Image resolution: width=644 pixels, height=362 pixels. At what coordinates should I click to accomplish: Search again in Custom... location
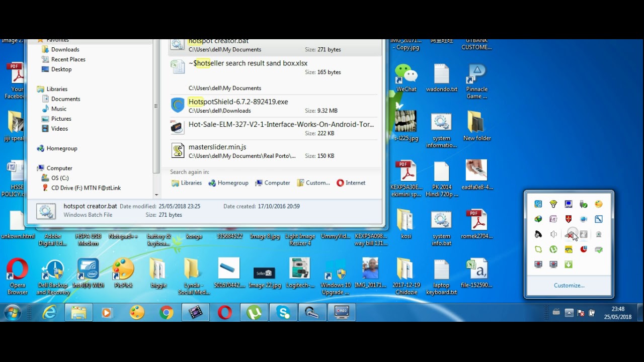[x=313, y=183]
